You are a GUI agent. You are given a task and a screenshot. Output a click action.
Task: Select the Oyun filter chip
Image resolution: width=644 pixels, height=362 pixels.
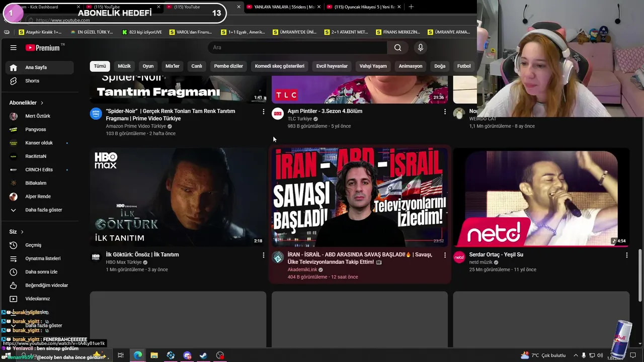pos(148,66)
